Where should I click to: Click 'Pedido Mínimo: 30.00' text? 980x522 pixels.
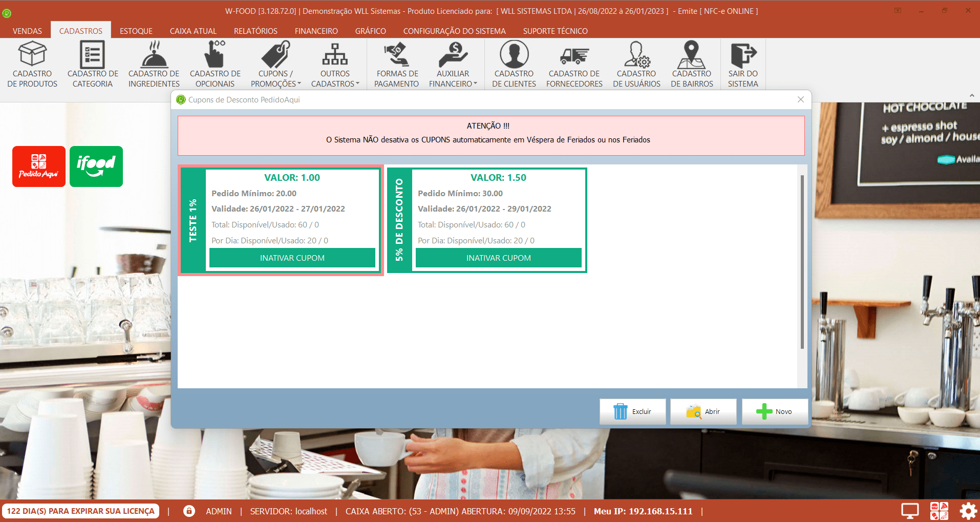click(460, 193)
